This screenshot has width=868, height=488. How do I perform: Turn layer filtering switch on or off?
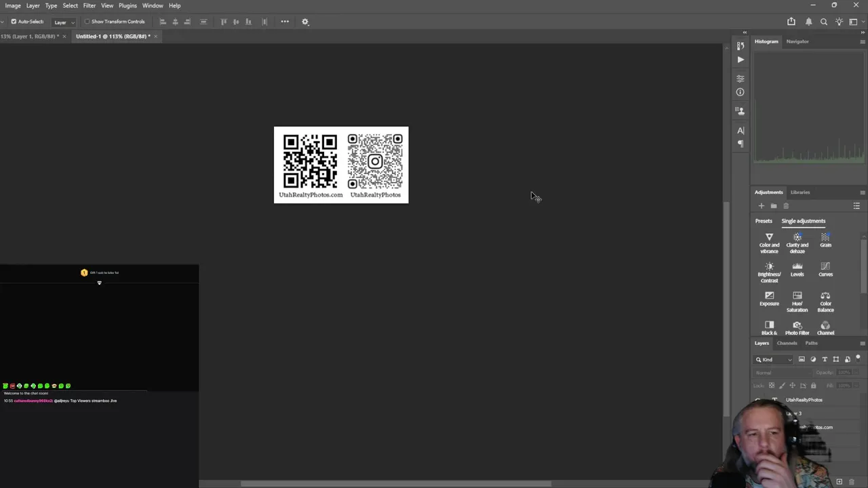tap(858, 357)
